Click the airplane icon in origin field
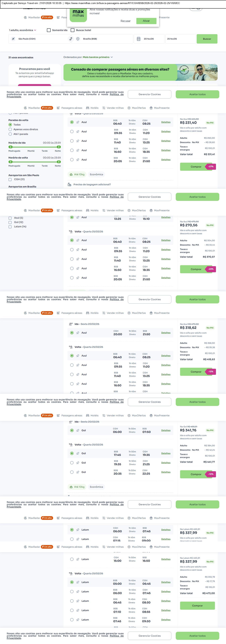The height and width of the screenshot is (644, 226). (x=13, y=39)
